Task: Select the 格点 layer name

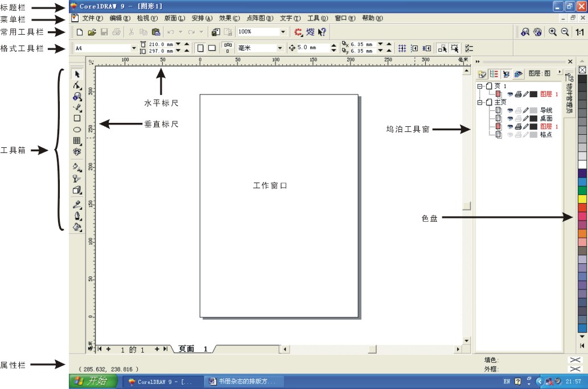Action: click(x=546, y=135)
